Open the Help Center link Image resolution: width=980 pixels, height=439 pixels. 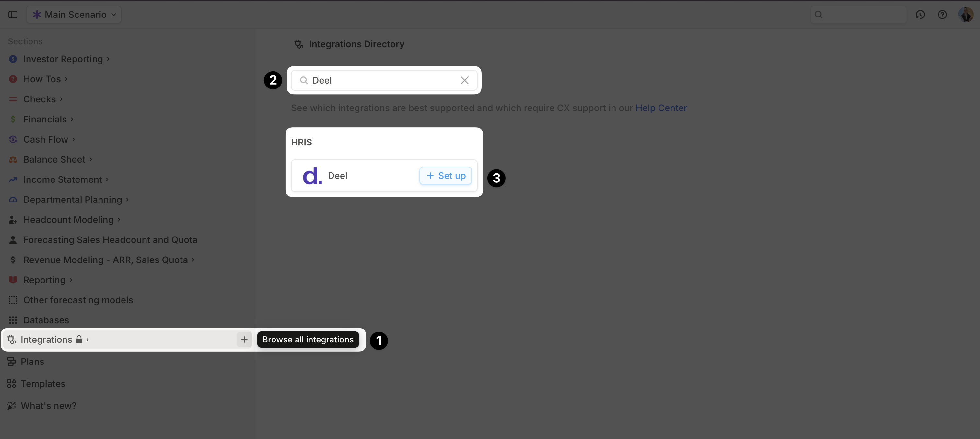(661, 108)
